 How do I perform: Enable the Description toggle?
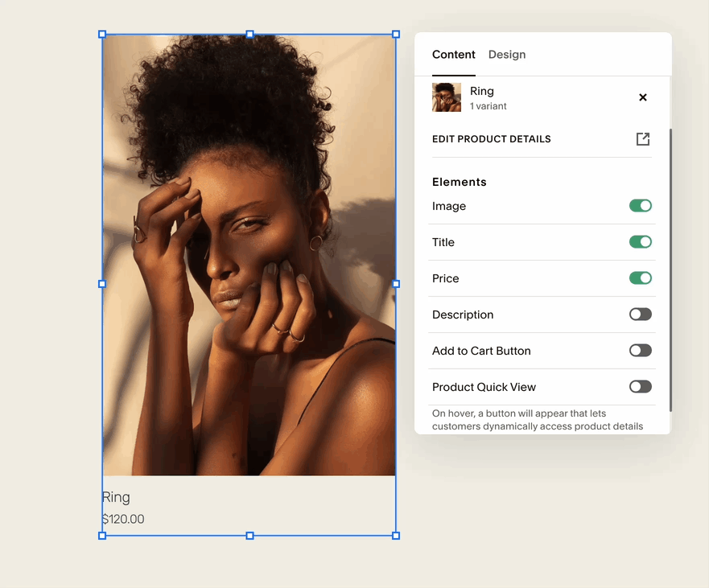[x=641, y=315]
